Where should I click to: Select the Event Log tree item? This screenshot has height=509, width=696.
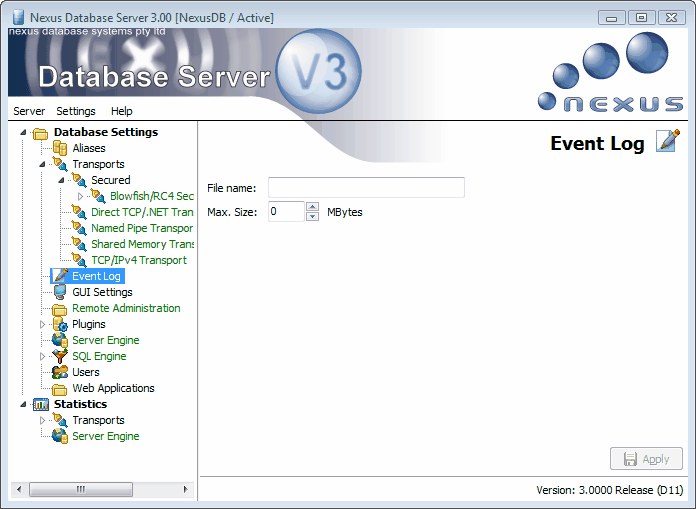click(x=96, y=276)
